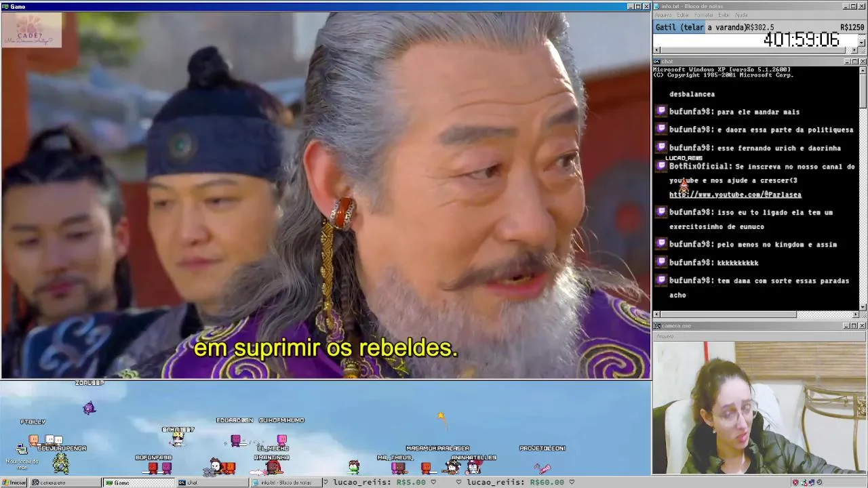Click the Twitch badge beside 'para ele mandar mais'
Viewport: 868px width, 488px height.
(x=661, y=111)
